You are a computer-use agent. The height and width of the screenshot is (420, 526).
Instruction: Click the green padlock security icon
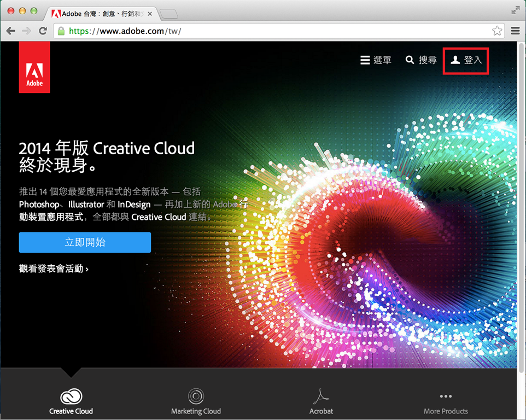click(x=61, y=31)
